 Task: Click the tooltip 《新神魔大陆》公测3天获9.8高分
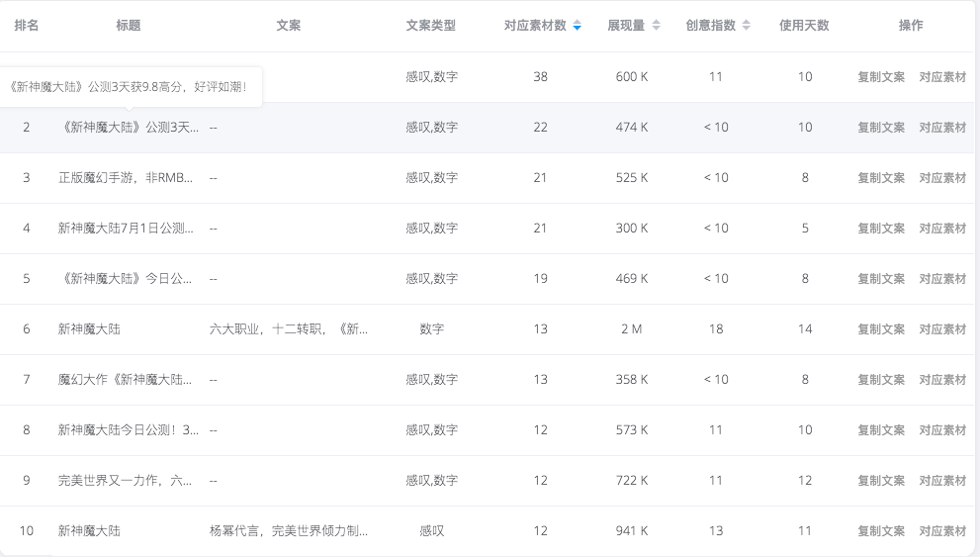[129, 87]
